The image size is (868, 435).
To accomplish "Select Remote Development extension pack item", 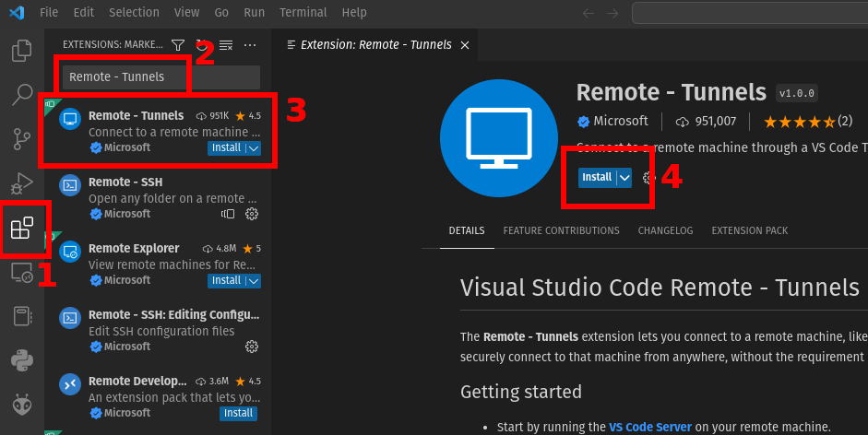I will 158,397.
